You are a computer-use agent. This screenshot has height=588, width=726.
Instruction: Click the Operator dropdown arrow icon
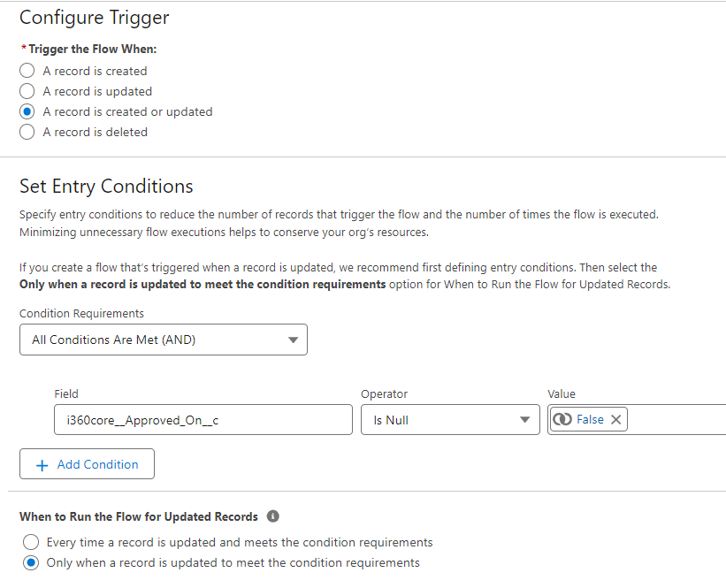(x=524, y=420)
